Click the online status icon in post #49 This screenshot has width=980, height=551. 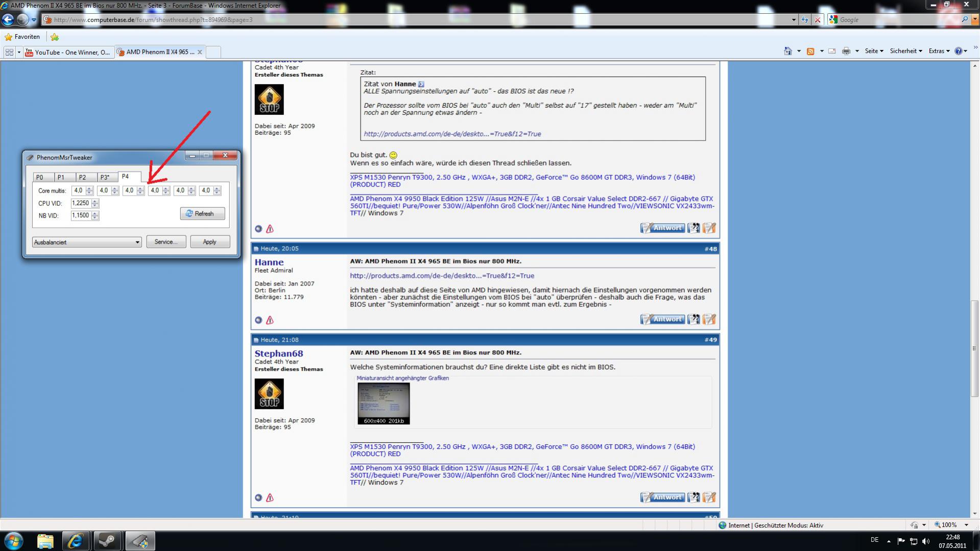[258, 497]
